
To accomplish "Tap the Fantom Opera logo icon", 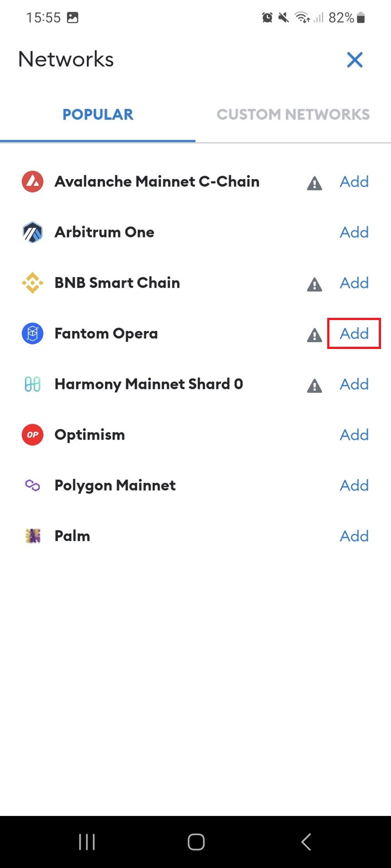I will [33, 334].
